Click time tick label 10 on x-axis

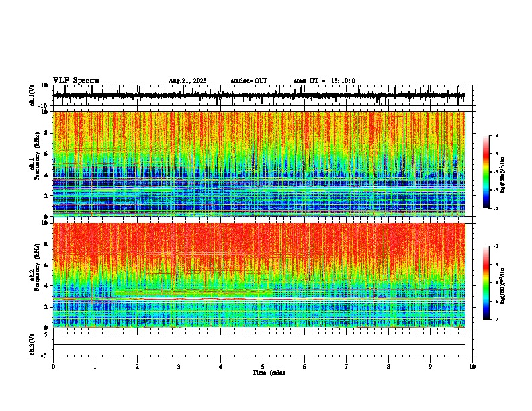click(472, 367)
